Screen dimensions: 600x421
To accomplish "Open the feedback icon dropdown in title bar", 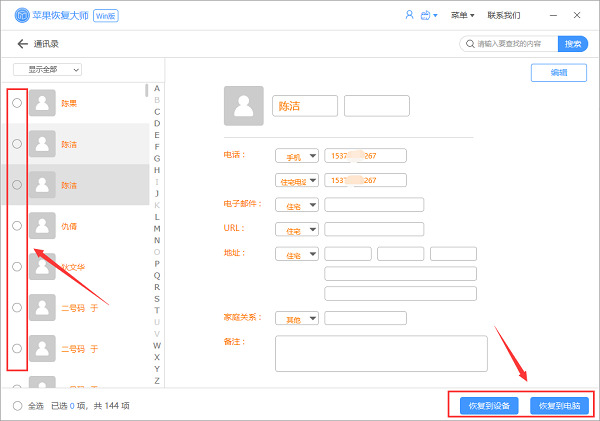I will coord(429,15).
